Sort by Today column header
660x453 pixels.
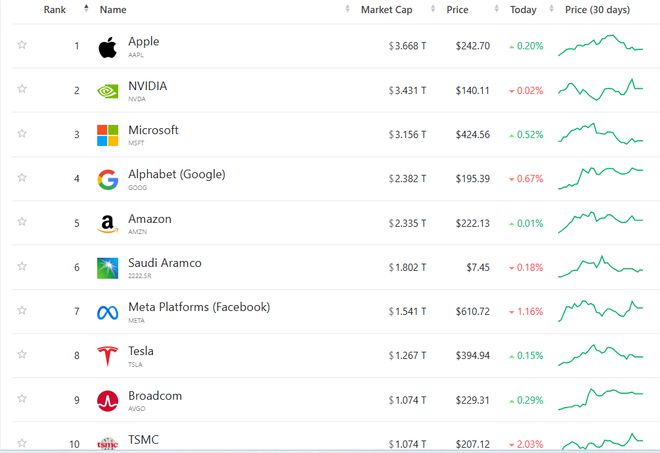point(522,10)
